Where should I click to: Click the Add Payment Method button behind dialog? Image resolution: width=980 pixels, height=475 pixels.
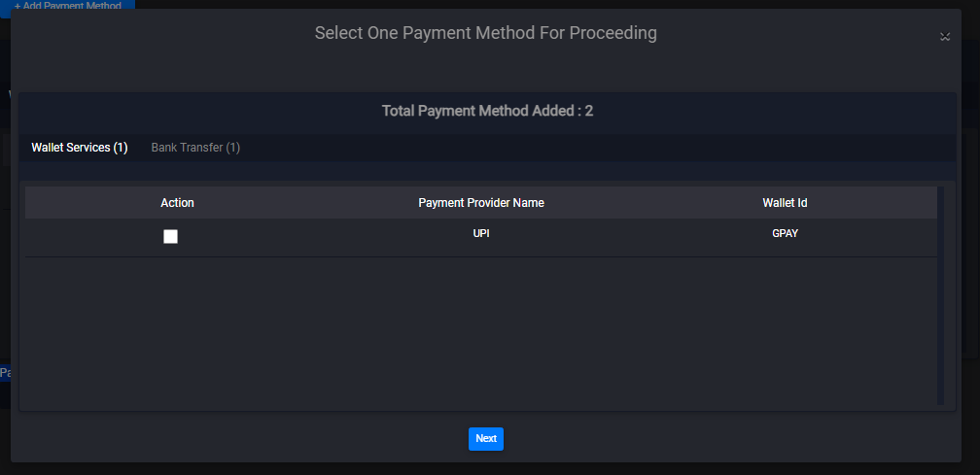[68, 6]
